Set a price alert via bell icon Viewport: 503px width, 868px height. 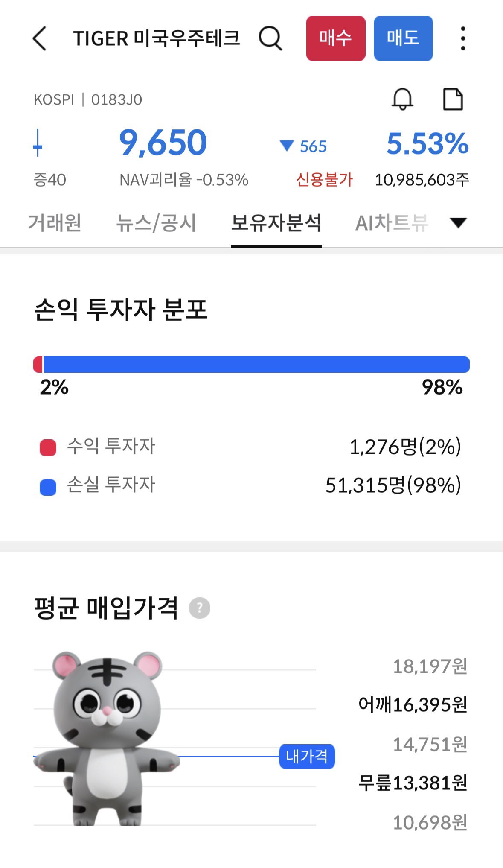pos(402,99)
